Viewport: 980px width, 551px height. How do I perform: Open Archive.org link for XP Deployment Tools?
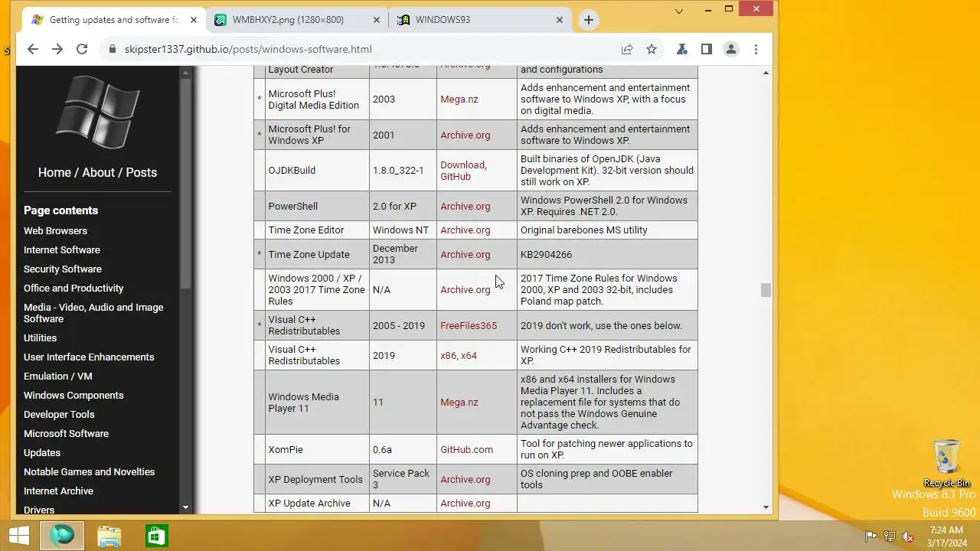pos(465,479)
